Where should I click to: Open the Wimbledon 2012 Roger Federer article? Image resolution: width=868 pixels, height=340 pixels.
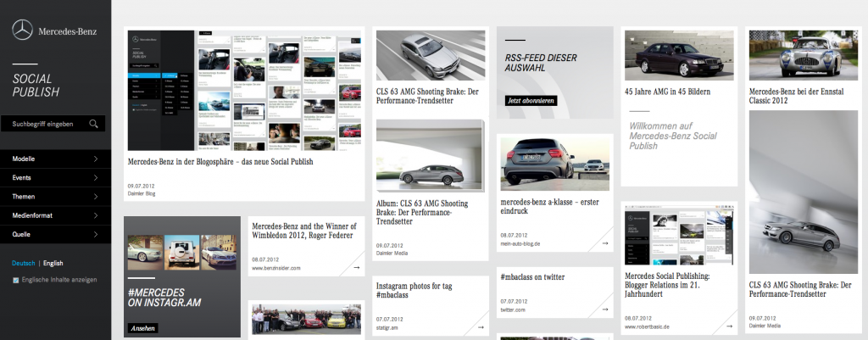tap(304, 231)
